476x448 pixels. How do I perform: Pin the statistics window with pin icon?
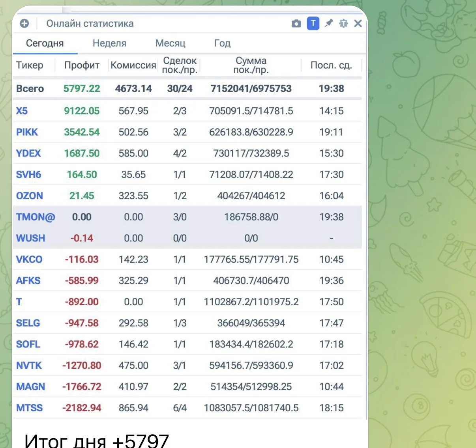328,23
